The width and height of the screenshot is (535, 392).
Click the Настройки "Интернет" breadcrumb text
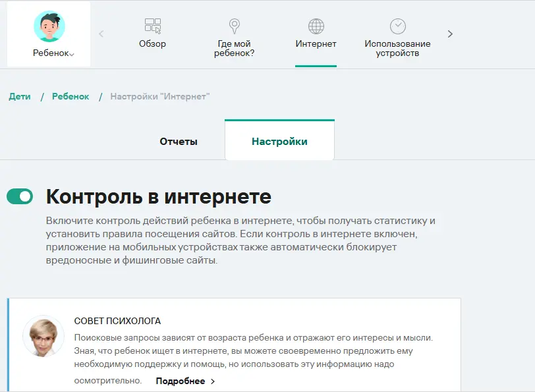point(160,97)
